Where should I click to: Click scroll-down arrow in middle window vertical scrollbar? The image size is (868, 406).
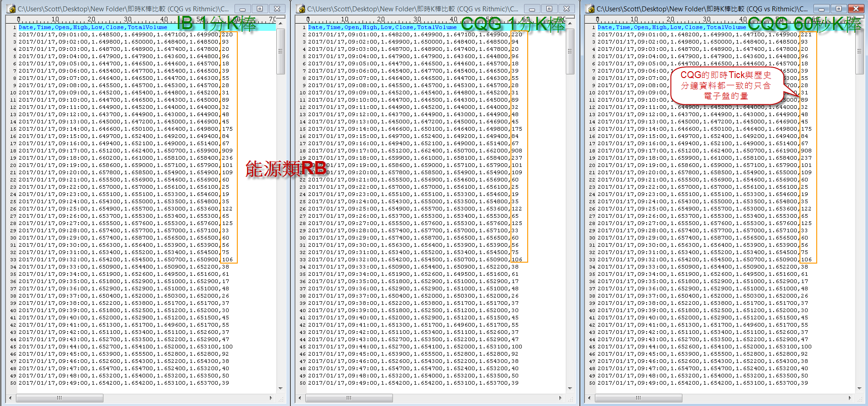tap(570, 388)
